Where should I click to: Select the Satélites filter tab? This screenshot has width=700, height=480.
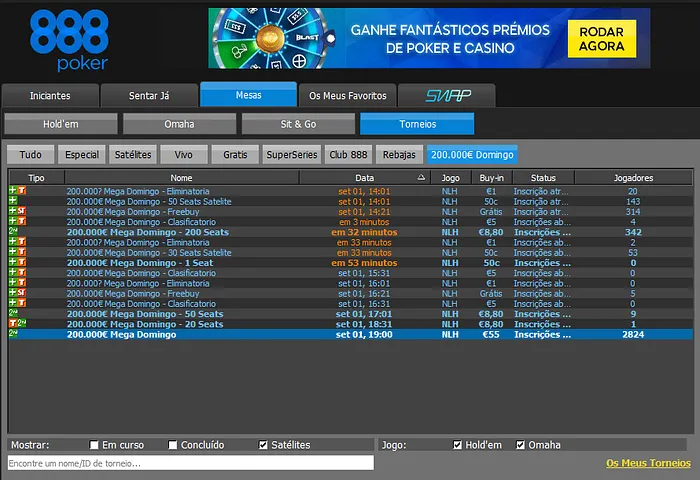[133, 154]
